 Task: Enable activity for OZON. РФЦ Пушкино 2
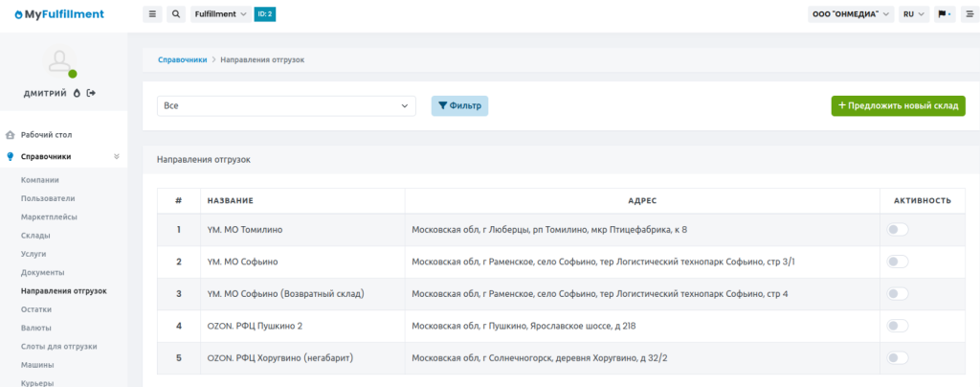click(x=898, y=326)
